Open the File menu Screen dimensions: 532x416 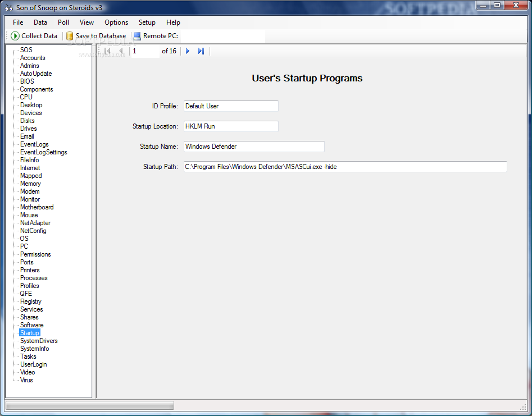point(18,22)
